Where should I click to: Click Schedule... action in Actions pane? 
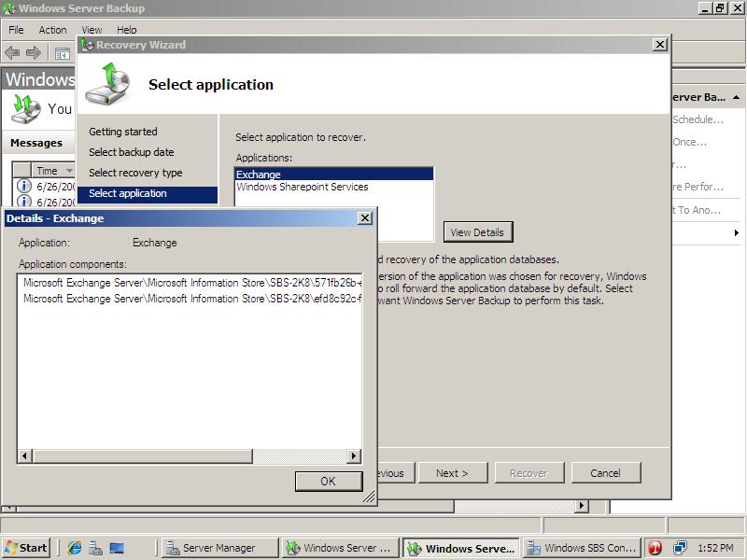(x=698, y=119)
